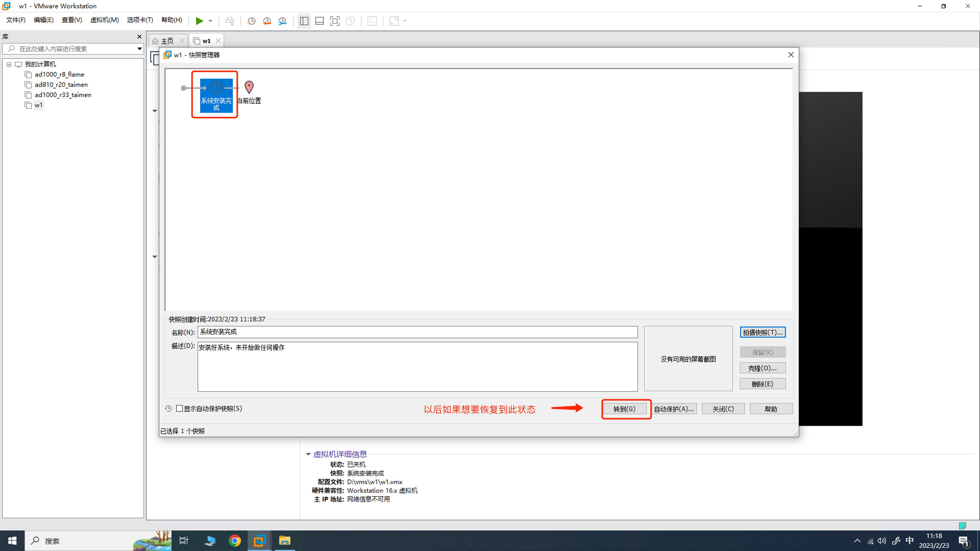Open the power options dropdown arrow
Image resolution: width=980 pixels, height=551 pixels.
tap(210, 21)
